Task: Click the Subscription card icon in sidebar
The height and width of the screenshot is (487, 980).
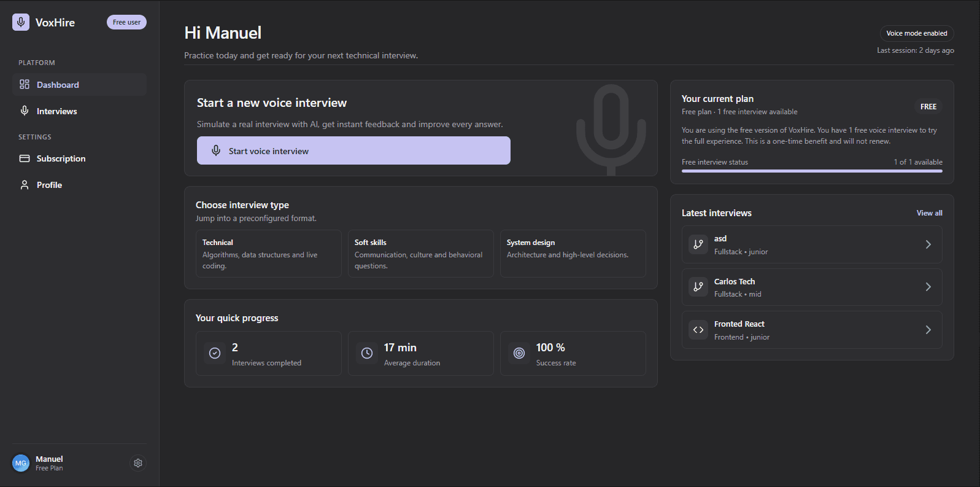Action: click(25, 158)
